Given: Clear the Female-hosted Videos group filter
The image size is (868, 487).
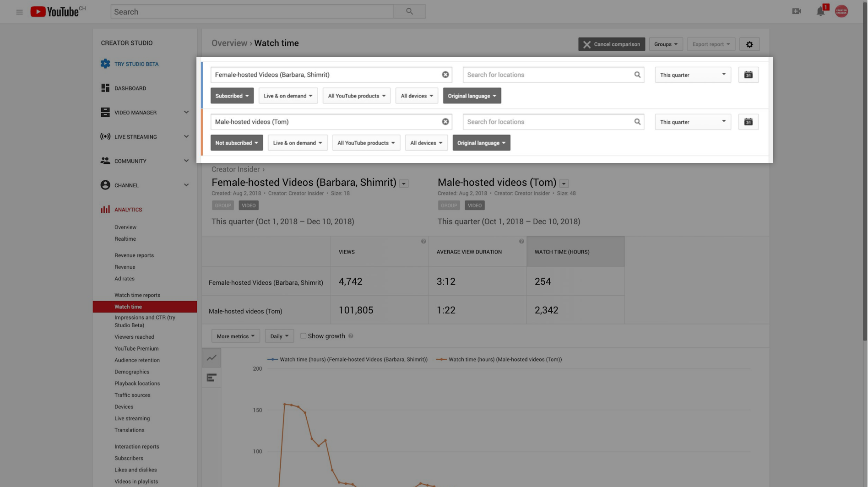Looking at the screenshot, I should 445,75.
